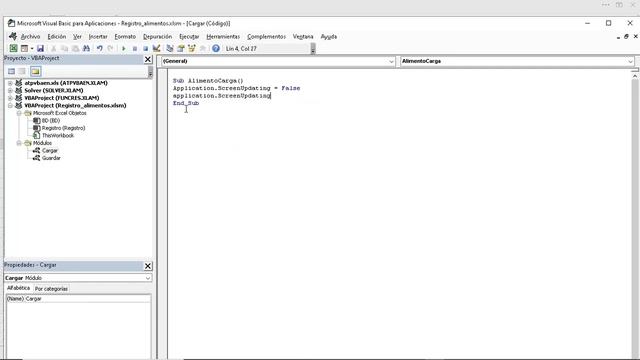Click the View Microsoft Excel icon
This screenshot has width=640, height=360.
click(13, 49)
